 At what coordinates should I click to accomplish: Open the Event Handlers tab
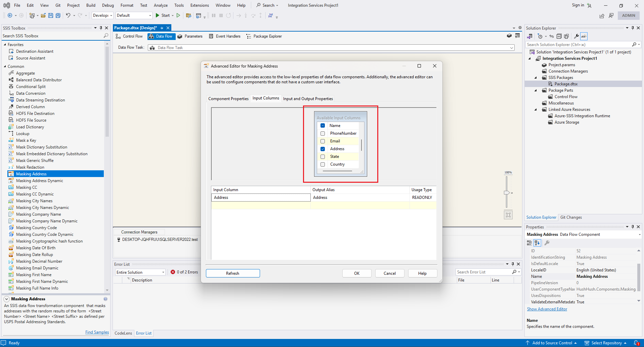point(224,36)
